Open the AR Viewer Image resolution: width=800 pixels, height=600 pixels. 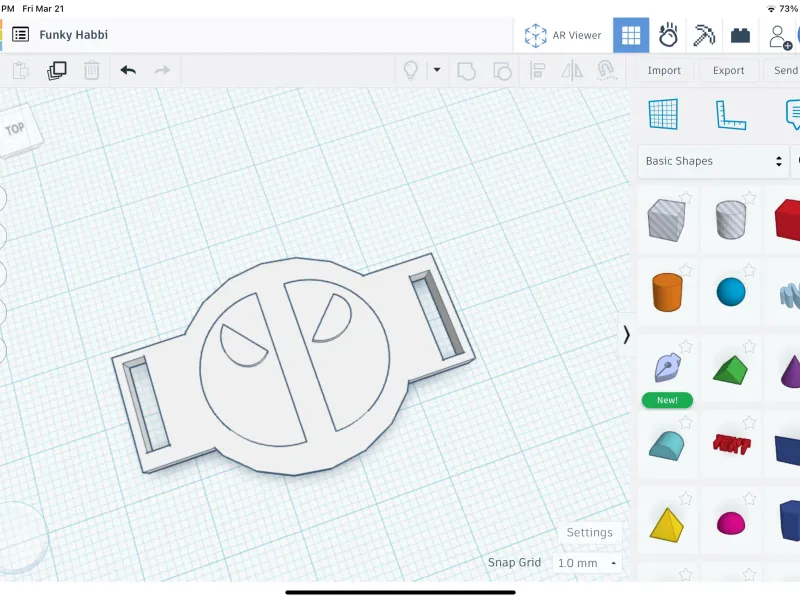click(x=563, y=35)
